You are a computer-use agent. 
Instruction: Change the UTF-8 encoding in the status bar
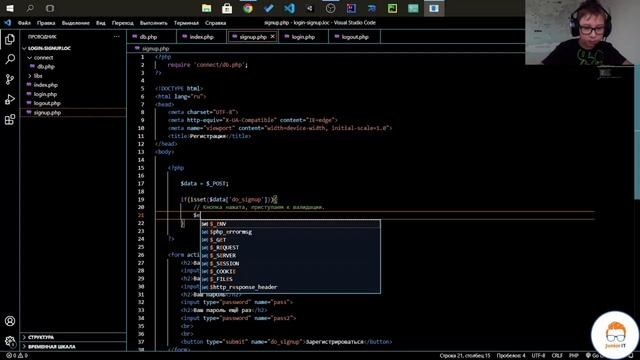[x=538, y=356]
